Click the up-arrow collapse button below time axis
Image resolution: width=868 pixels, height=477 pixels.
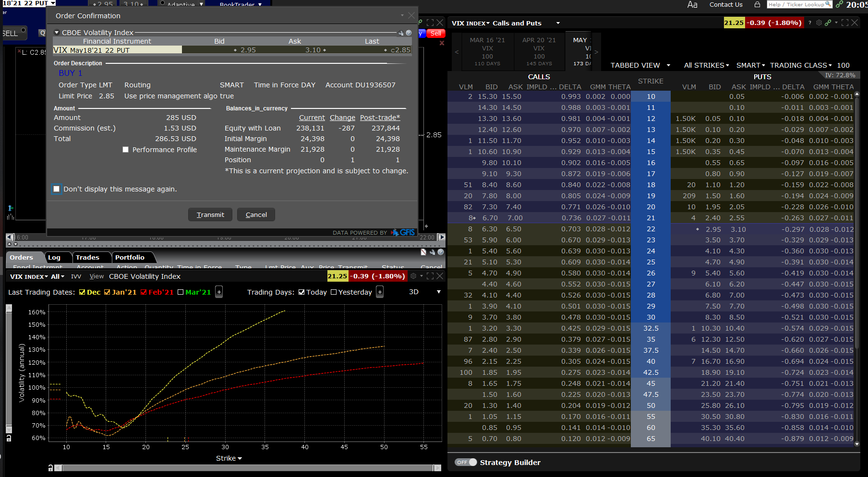[9, 244]
